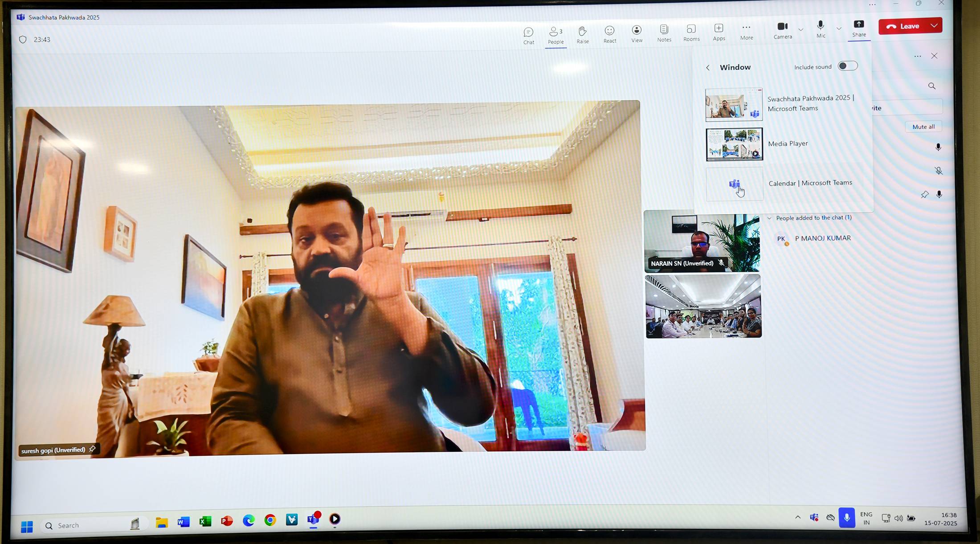Open breakout Rooms icon
Screen dimensions: 980x544
[x=691, y=29]
